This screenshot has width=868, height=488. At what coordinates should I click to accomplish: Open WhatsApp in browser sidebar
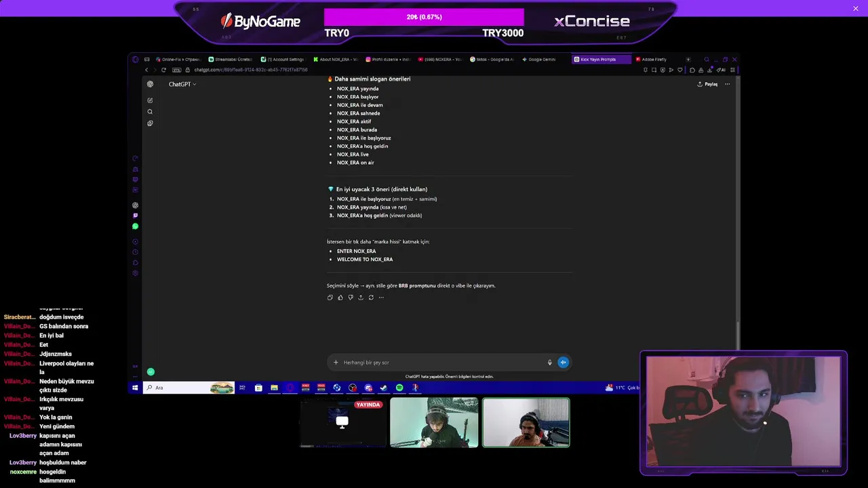[x=136, y=226]
